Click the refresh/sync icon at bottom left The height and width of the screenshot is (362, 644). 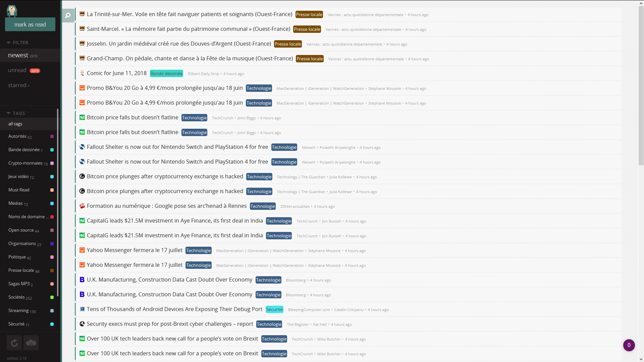(14, 343)
